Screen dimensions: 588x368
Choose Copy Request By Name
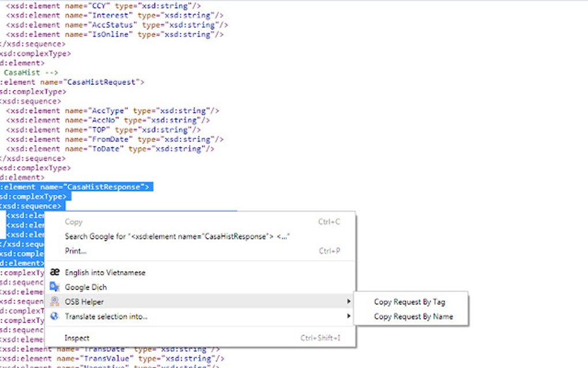(412, 316)
